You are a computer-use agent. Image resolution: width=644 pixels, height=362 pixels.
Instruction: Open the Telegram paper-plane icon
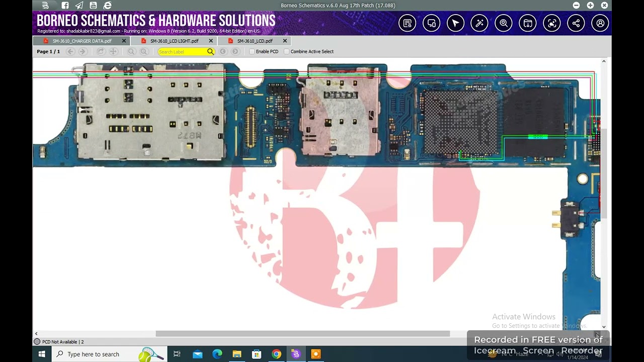[79, 6]
